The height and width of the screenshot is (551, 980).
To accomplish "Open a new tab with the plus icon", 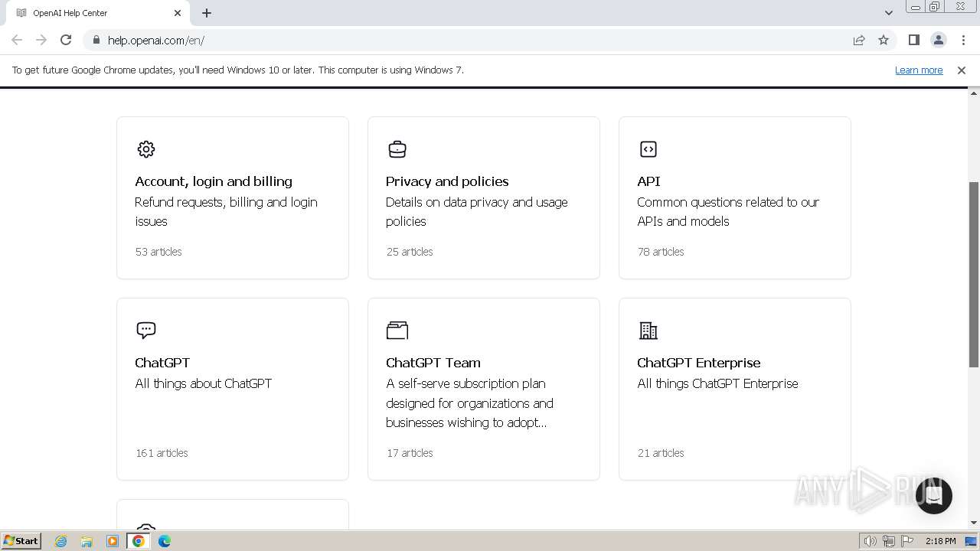I will click(207, 13).
